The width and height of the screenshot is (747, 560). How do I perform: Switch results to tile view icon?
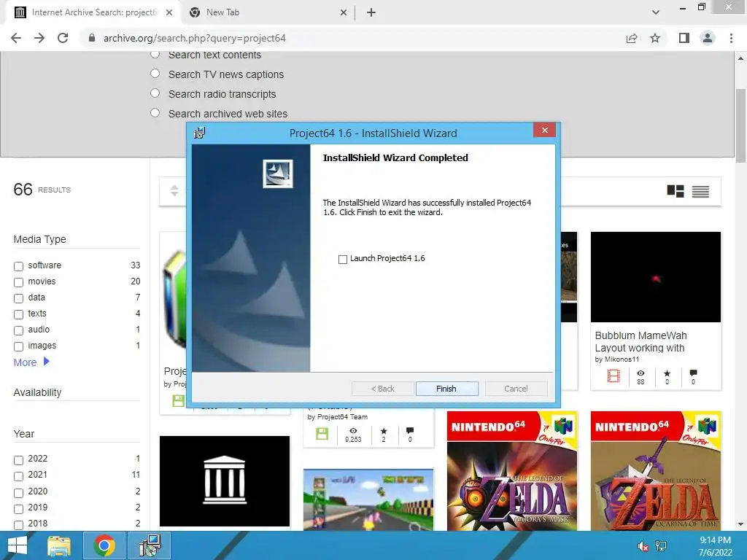675,192
